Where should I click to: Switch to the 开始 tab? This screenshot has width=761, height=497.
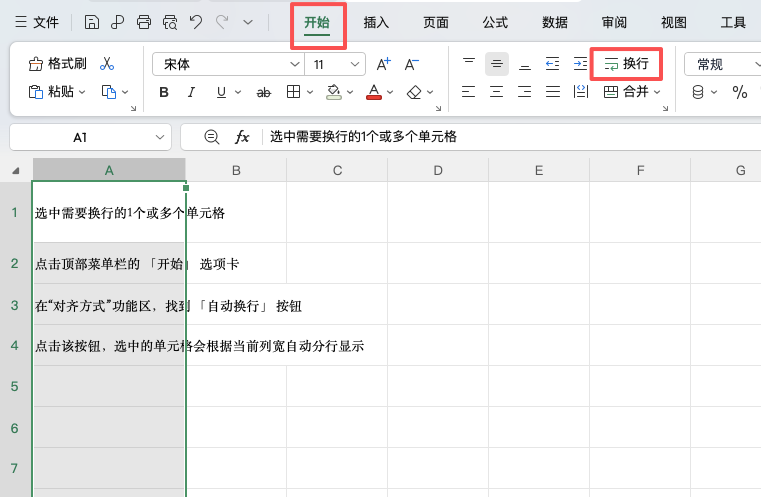[317, 23]
